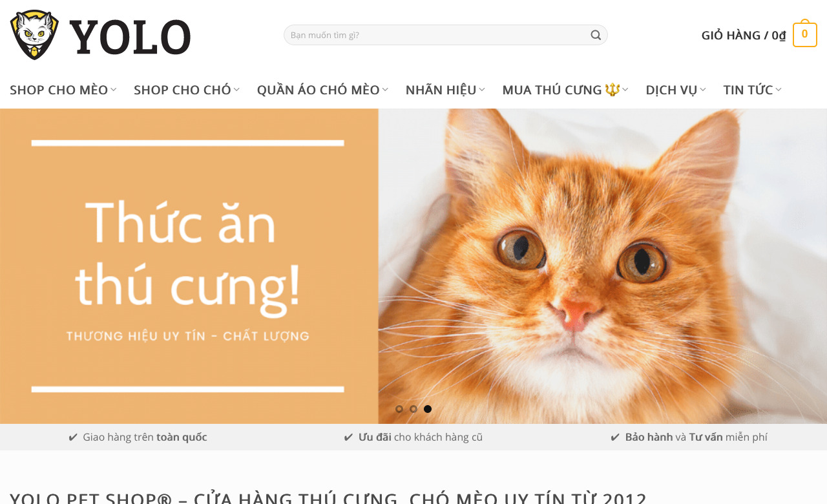Click the search magnifier icon
The width and height of the screenshot is (827, 504).
[x=596, y=35]
